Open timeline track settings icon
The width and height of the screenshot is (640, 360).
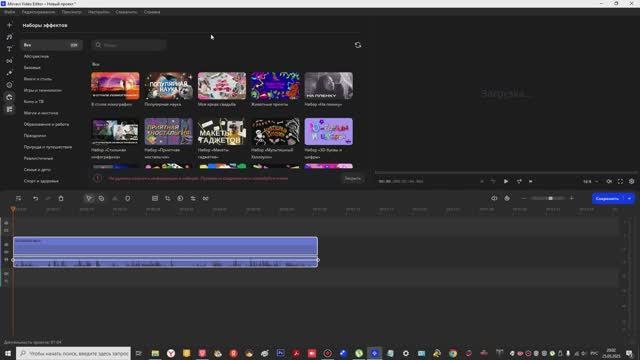click(x=18, y=198)
